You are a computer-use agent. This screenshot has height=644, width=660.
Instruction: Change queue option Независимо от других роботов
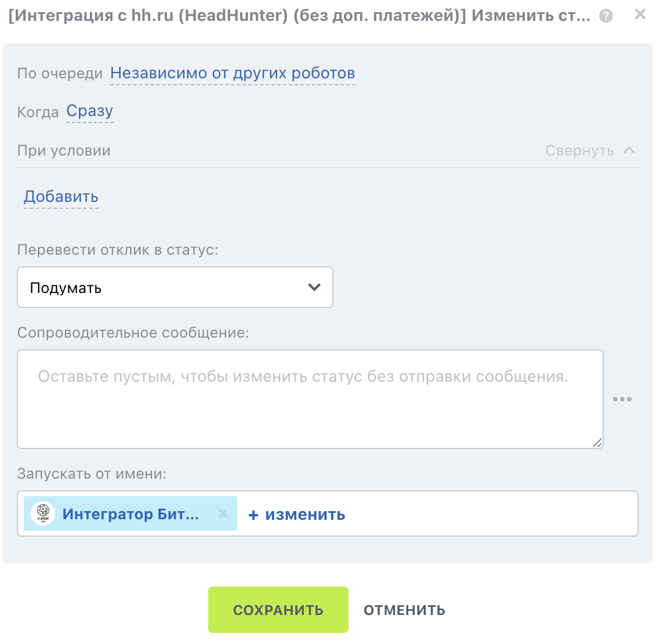[233, 73]
